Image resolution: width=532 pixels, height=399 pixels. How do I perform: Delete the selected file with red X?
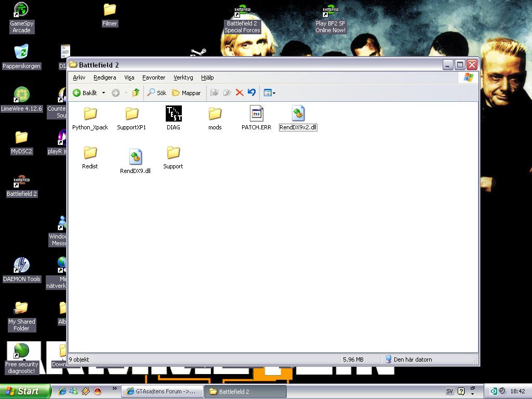click(240, 92)
